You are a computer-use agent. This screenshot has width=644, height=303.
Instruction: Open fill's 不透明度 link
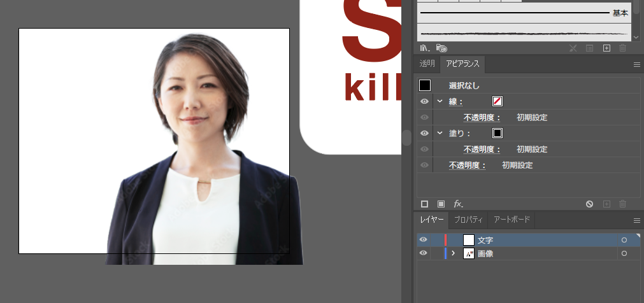pos(482,150)
